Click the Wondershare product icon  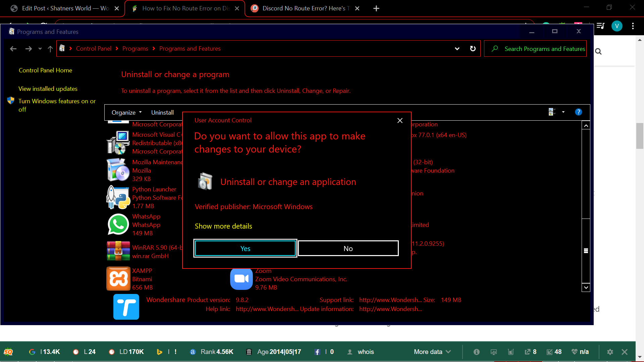(126, 307)
